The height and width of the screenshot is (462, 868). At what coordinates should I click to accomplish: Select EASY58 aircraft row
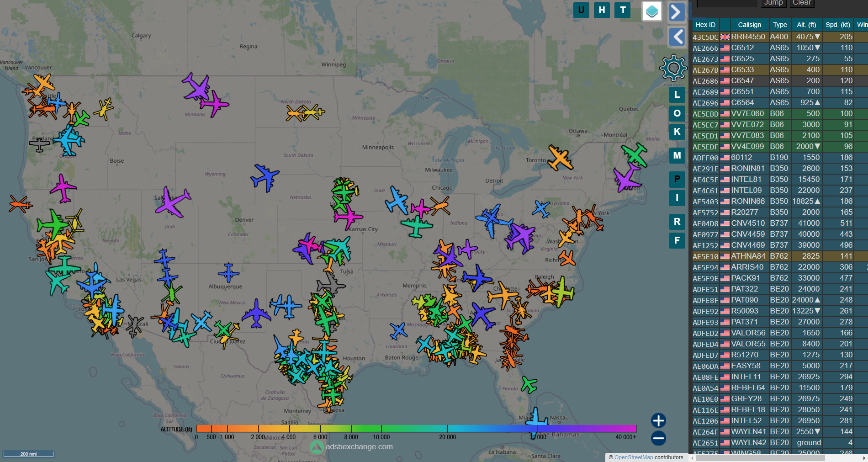pos(780,366)
